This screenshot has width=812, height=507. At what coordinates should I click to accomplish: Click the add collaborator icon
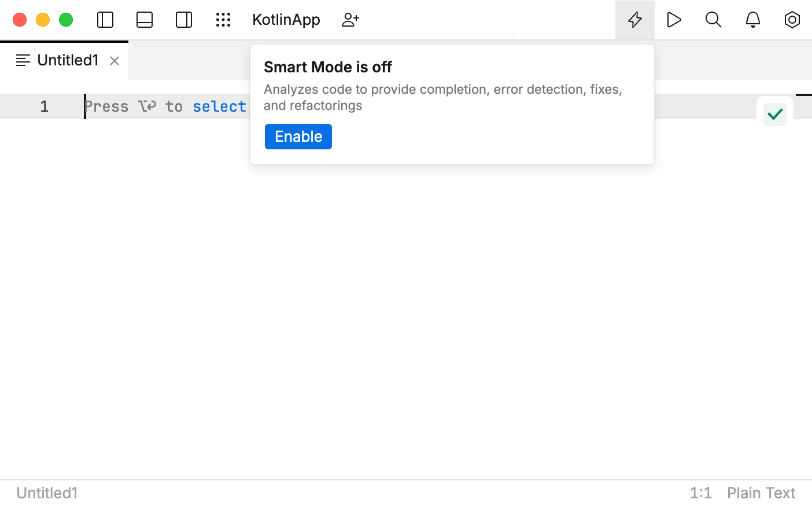[x=350, y=20]
